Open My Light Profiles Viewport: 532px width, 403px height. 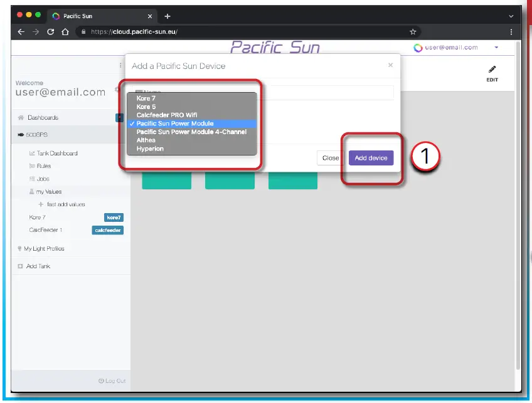44,249
